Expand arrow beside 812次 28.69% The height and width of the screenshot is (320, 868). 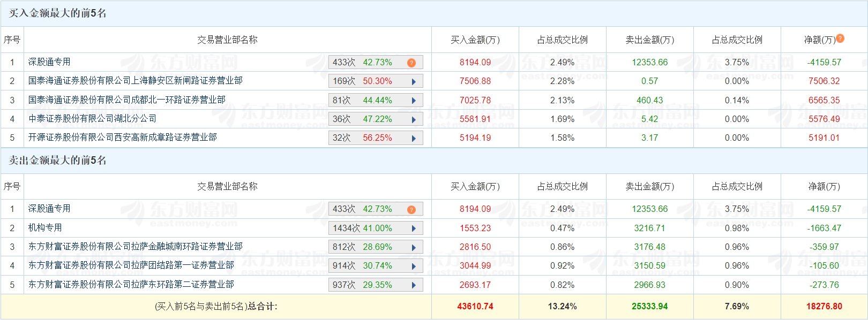click(x=414, y=247)
